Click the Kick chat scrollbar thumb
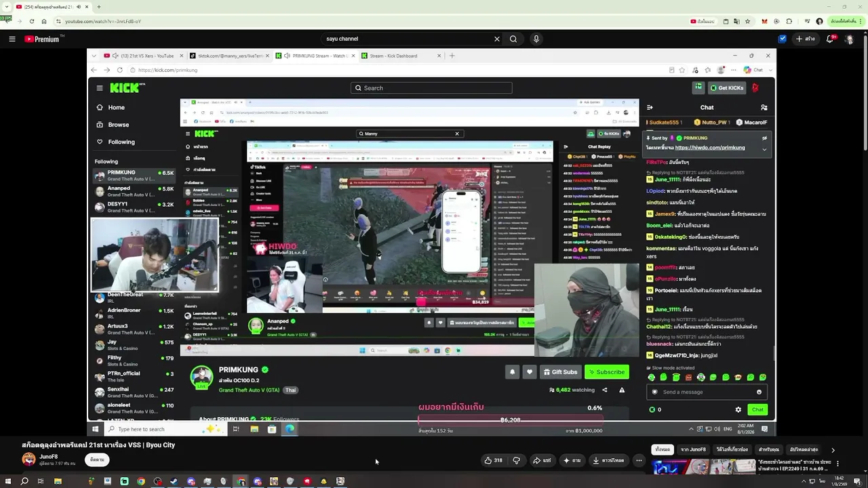 coord(773,353)
